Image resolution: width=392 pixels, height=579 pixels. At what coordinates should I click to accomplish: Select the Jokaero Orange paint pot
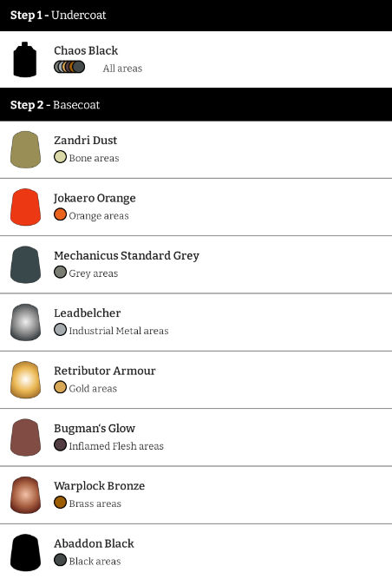point(25,207)
